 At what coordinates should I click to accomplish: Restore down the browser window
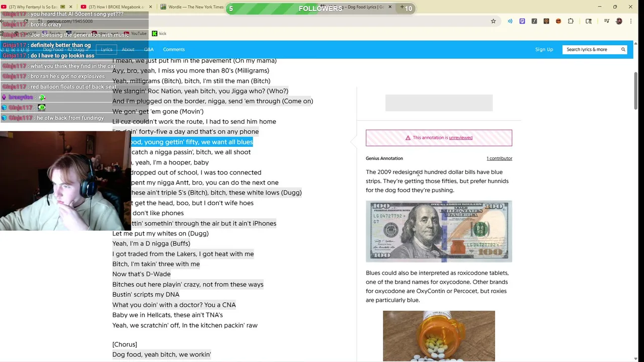pyautogui.click(x=615, y=7)
